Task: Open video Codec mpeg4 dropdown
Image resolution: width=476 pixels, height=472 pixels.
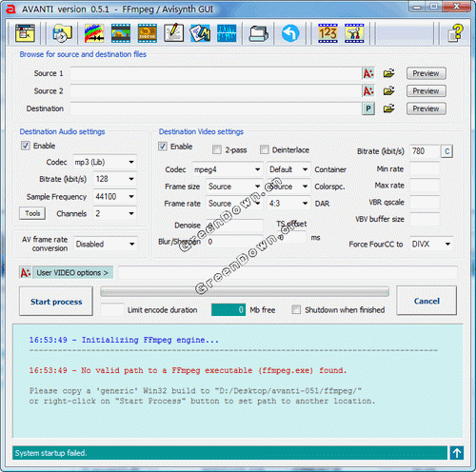Action: 228,169
